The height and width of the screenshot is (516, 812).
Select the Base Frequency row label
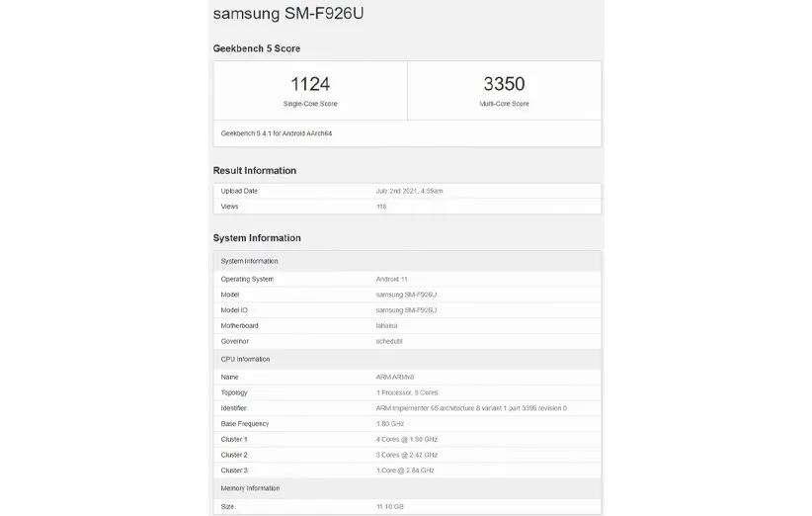[x=245, y=424]
